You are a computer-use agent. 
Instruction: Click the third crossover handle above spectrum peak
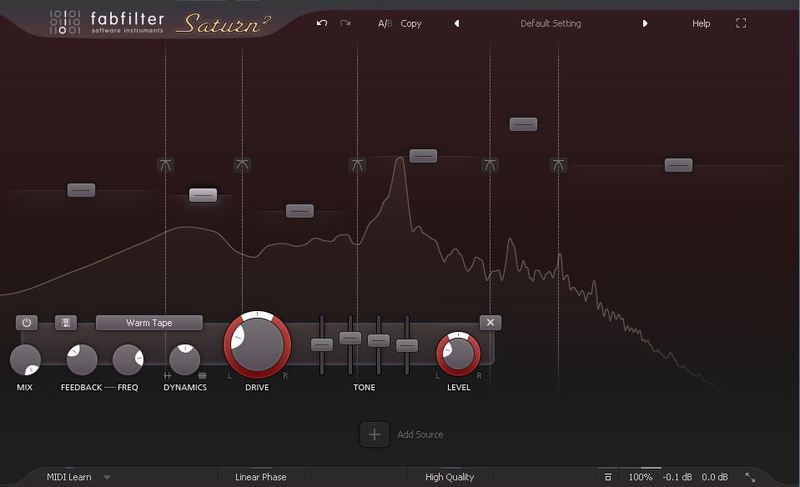coord(357,165)
